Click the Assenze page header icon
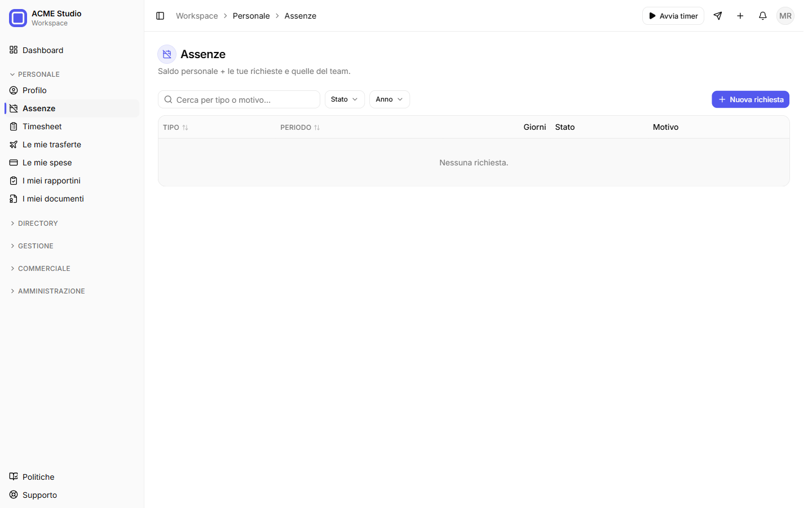The height and width of the screenshot is (508, 812). pos(167,54)
